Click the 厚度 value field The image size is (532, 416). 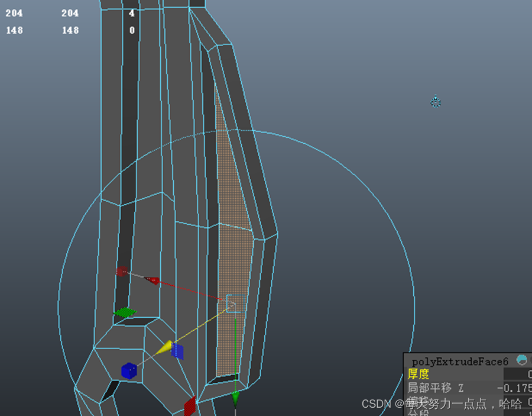(517, 374)
